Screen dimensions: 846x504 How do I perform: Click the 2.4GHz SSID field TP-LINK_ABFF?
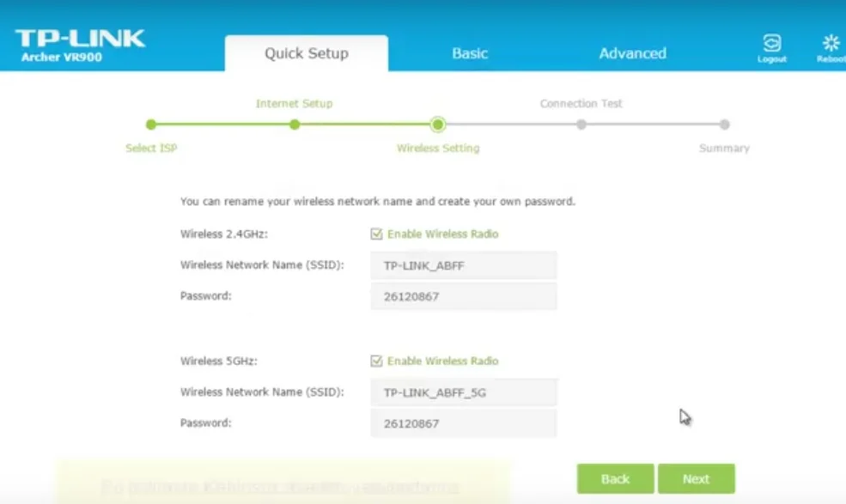[x=464, y=265]
